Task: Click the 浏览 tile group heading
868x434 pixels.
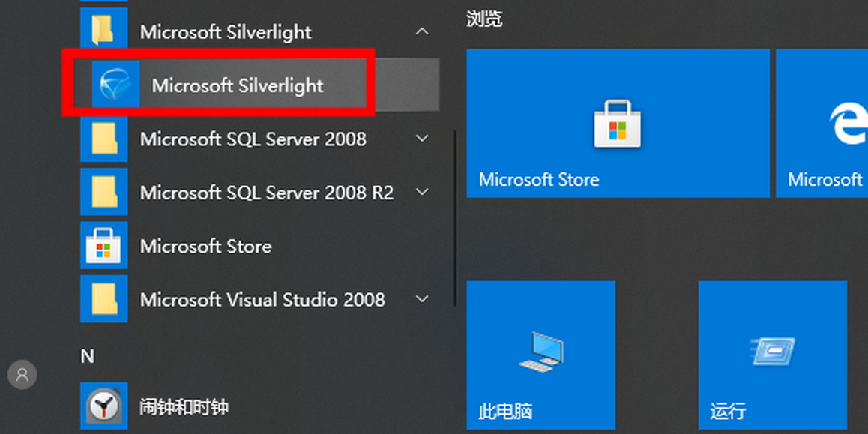Action: click(484, 19)
